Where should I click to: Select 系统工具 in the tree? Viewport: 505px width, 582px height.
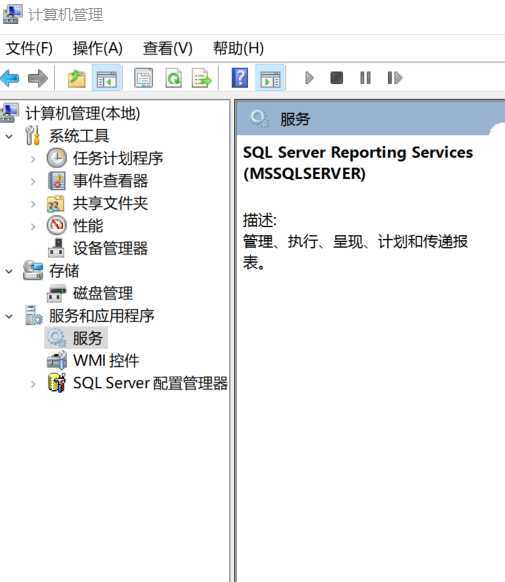click(x=79, y=136)
